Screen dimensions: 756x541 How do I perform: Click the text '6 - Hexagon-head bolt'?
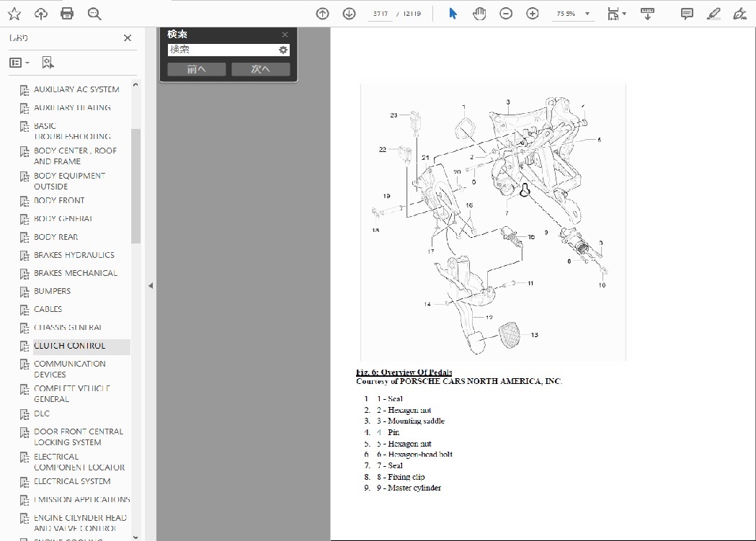coord(414,455)
